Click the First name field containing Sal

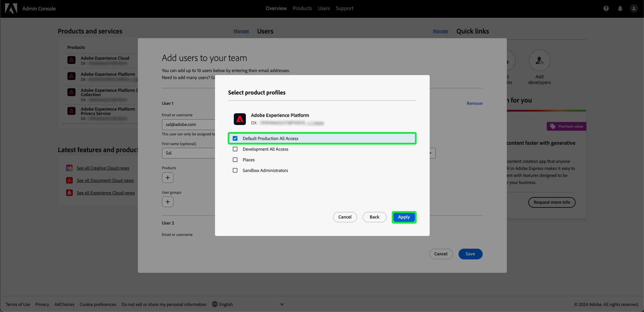pos(189,153)
